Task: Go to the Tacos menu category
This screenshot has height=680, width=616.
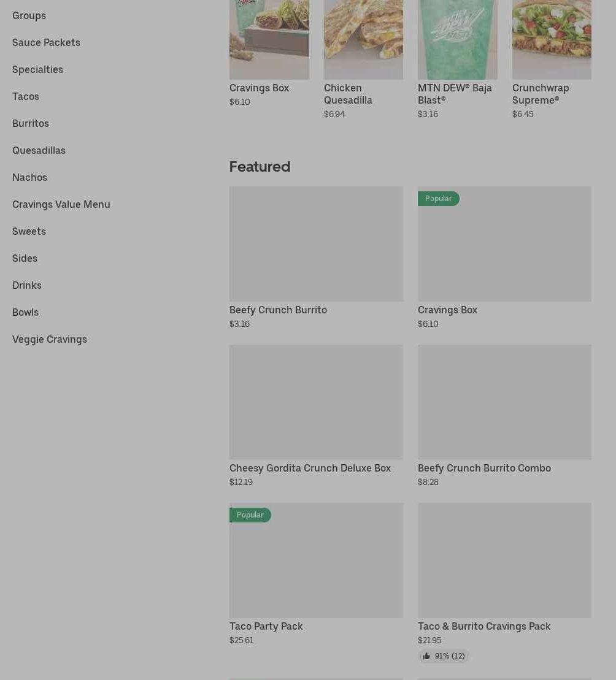Action: tap(26, 96)
